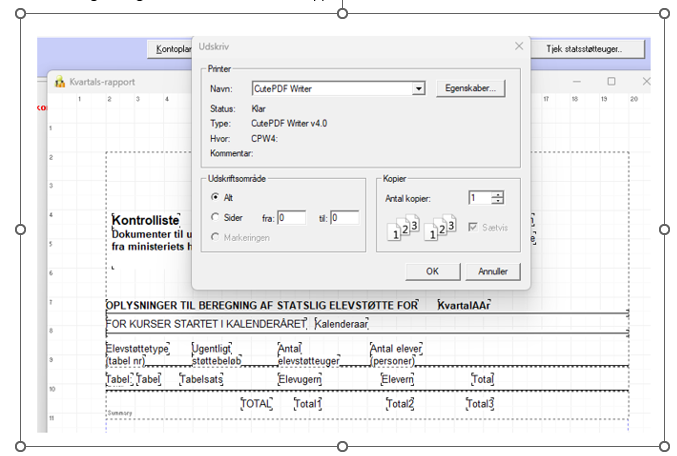The image size is (677, 456).
Task: Click the Kontoplan button behind the dialog
Action: 171,49
